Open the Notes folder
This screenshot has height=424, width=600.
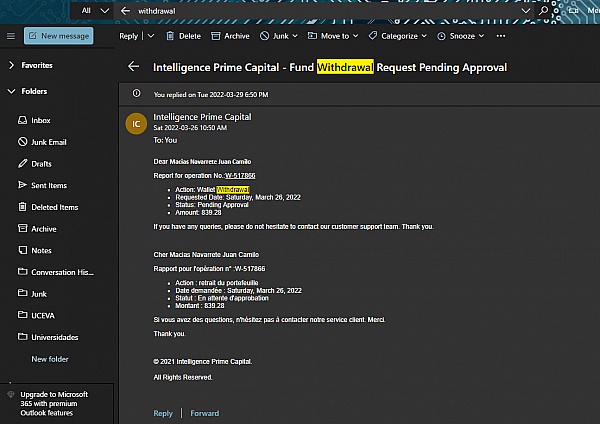(35, 251)
